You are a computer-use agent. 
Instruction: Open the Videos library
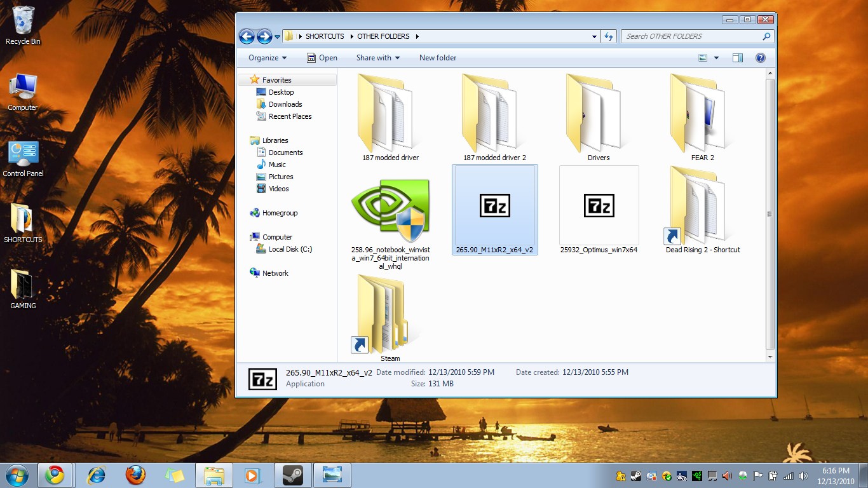click(x=273, y=189)
